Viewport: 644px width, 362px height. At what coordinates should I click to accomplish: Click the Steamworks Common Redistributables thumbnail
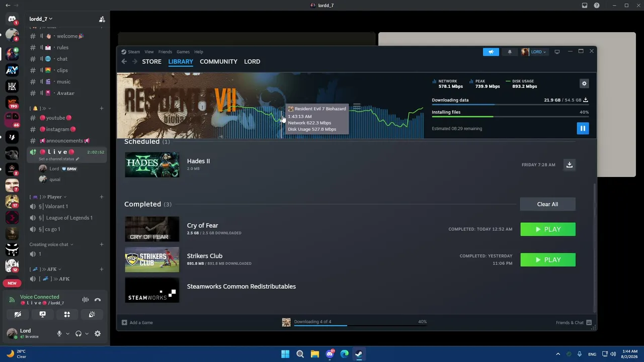click(x=152, y=290)
